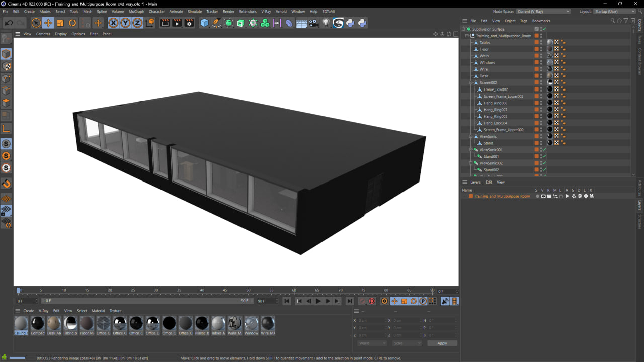644x362 pixels.
Task: Go to end of animation
Action: [x=350, y=301]
